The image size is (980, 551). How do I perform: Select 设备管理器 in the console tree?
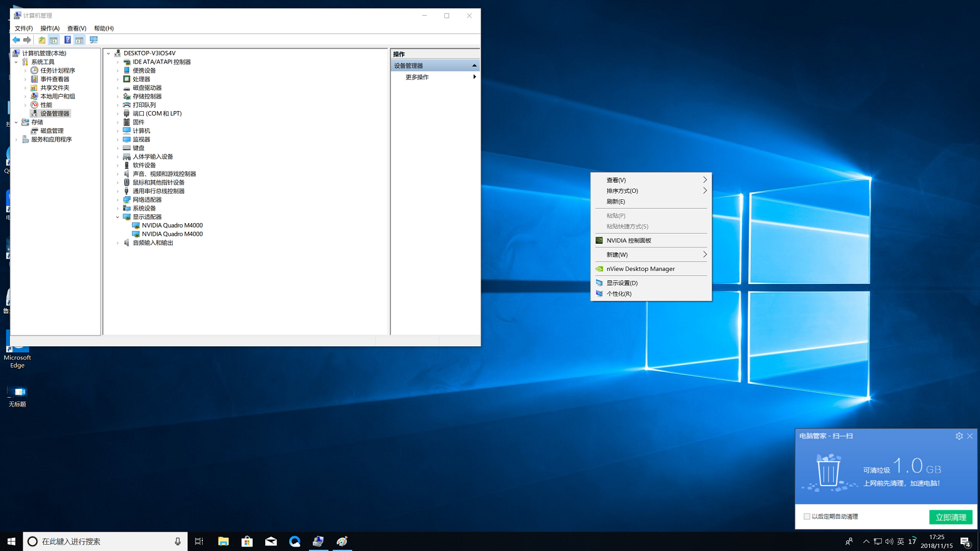coord(55,114)
